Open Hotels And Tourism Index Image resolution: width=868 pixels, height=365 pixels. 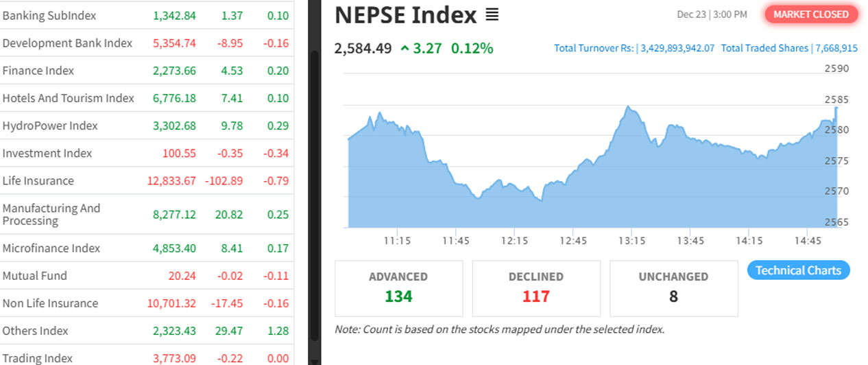click(69, 98)
